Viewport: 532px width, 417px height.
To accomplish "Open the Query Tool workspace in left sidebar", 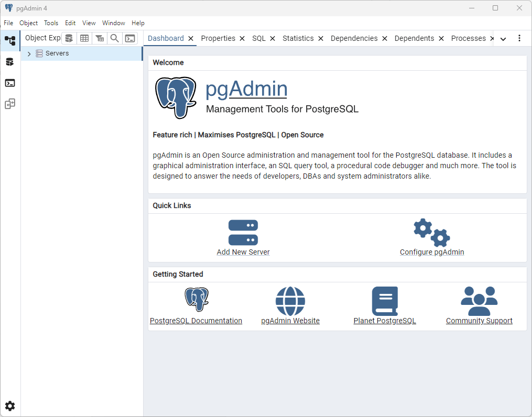I will (x=10, y=62).
